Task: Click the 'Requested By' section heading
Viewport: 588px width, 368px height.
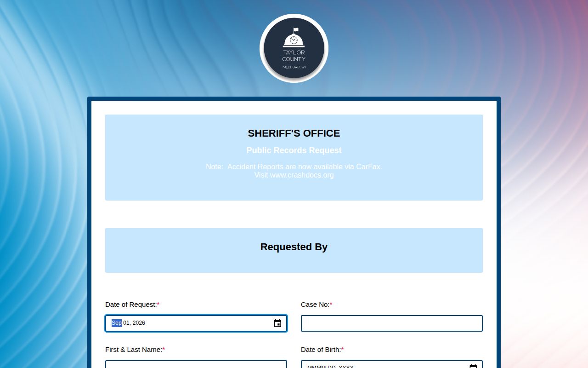Action: 294,247
